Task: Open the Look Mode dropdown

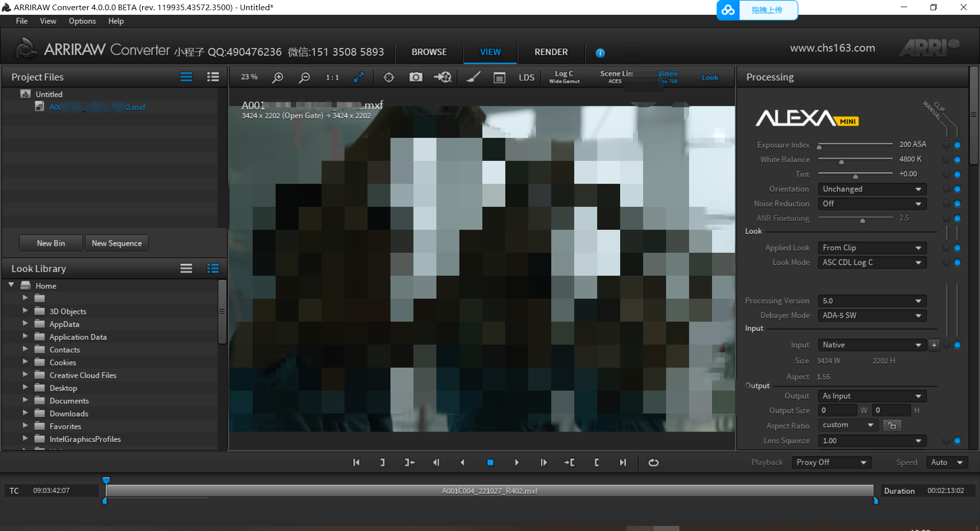Action: [x=872, y=262]
